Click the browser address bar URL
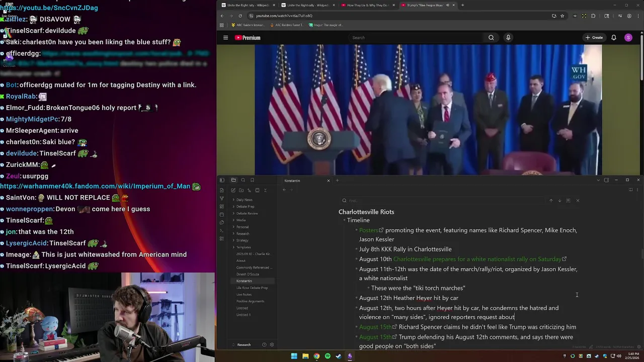The image size is (644, 362). 284,16
